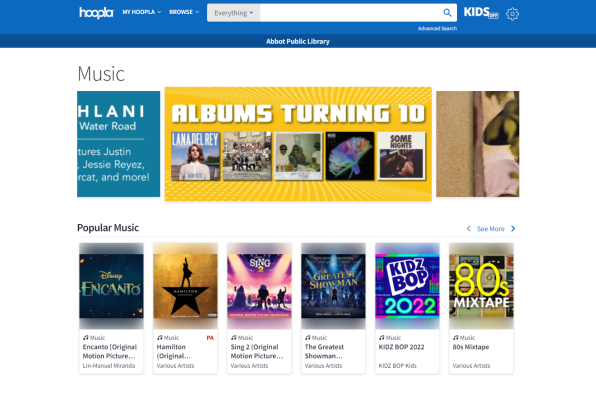Image resolution: width=596 pixels, height=393 pixels.
Task: Click KIDZ BOP 2022 title text
Action: coord(401,347)
